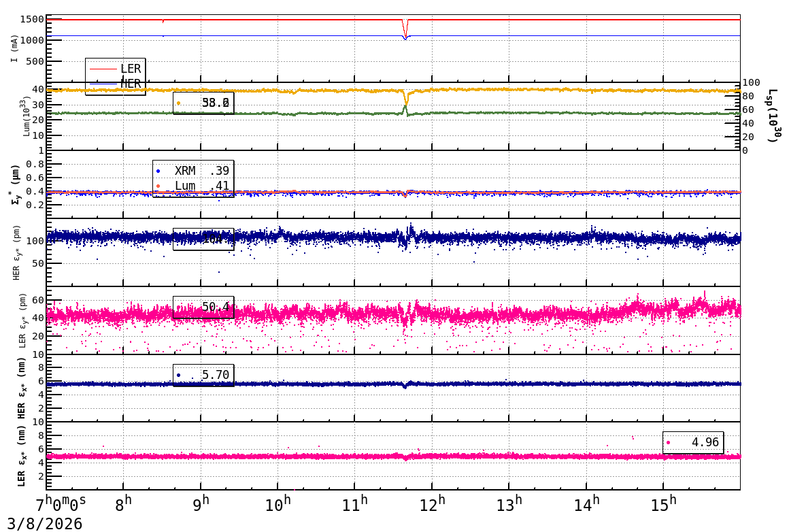Click the pink marker beside 4.96 value
789x532 pixels.
668,443
